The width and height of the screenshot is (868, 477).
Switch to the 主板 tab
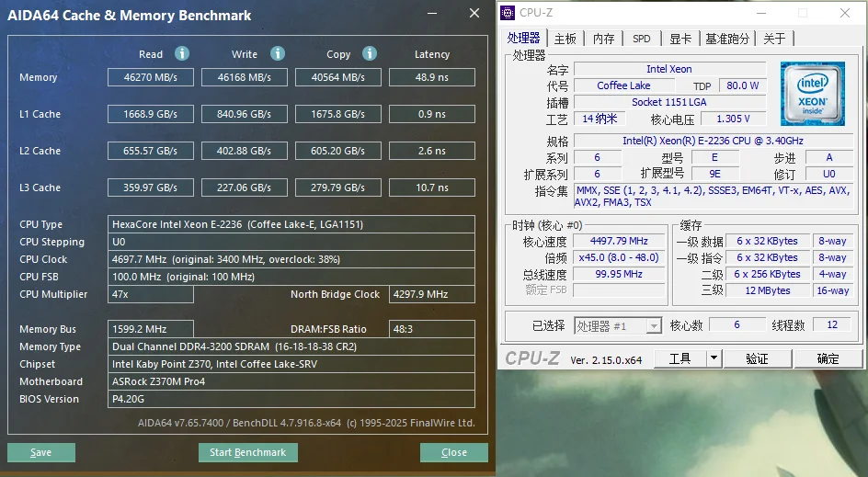coord(565,39)
